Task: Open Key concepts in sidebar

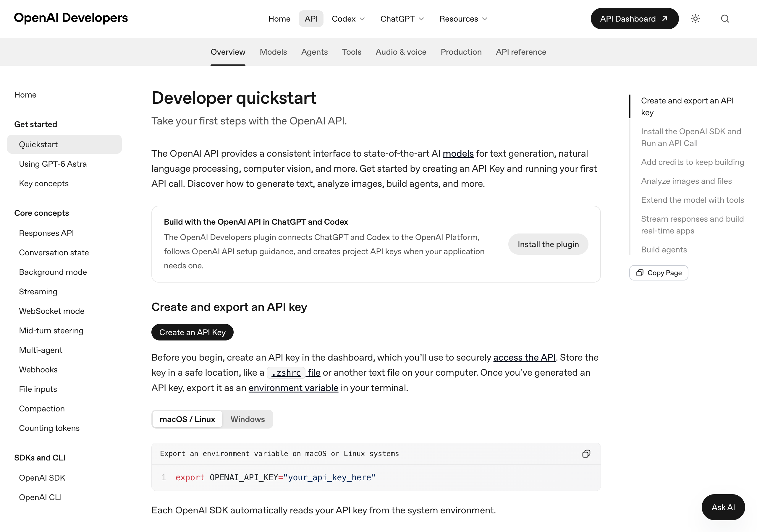Action: point(44,183)
